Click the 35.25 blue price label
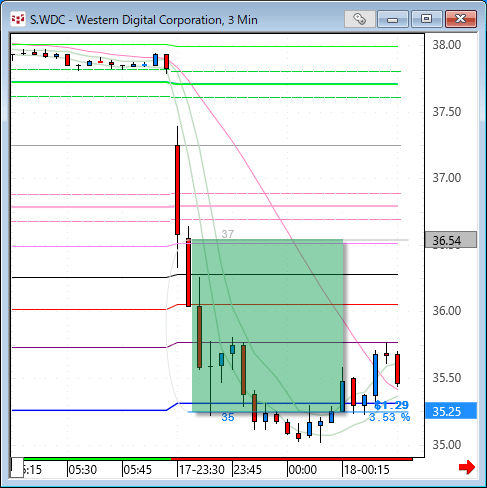This screenshot has width=487, height=488. [451, 411]
